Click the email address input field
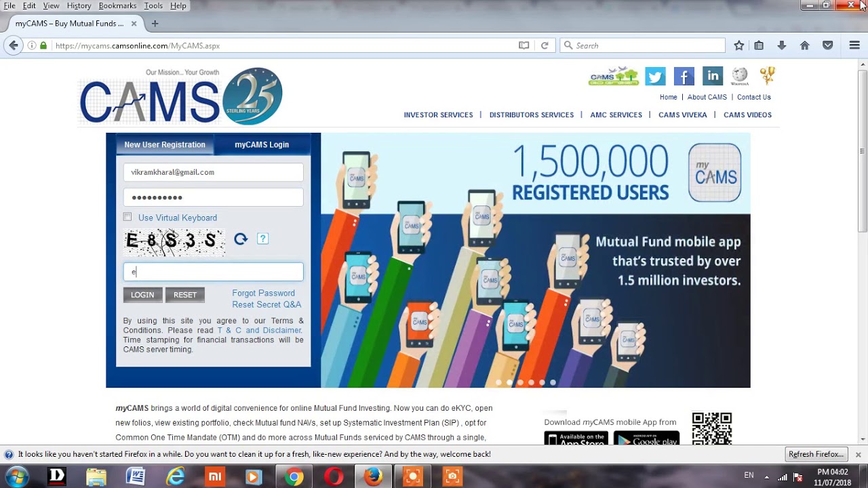The width and height of the screenshot is (868, 488). tap(213, 172)
